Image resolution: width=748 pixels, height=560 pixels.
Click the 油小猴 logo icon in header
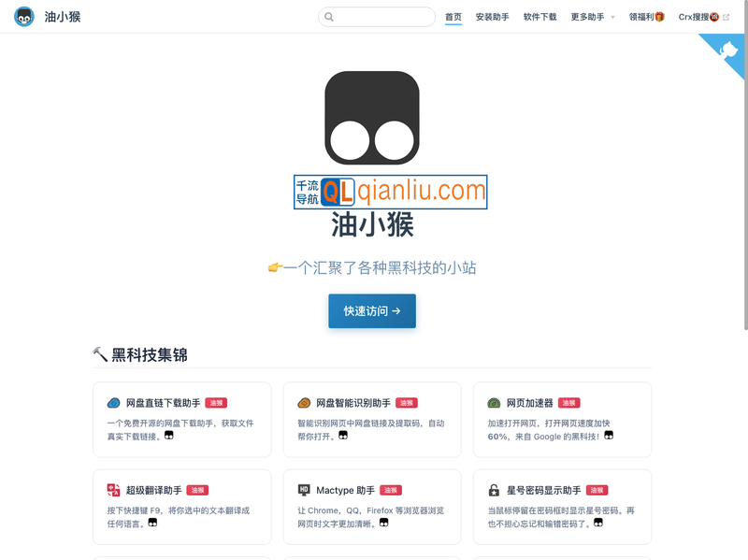tap(26, 17)
